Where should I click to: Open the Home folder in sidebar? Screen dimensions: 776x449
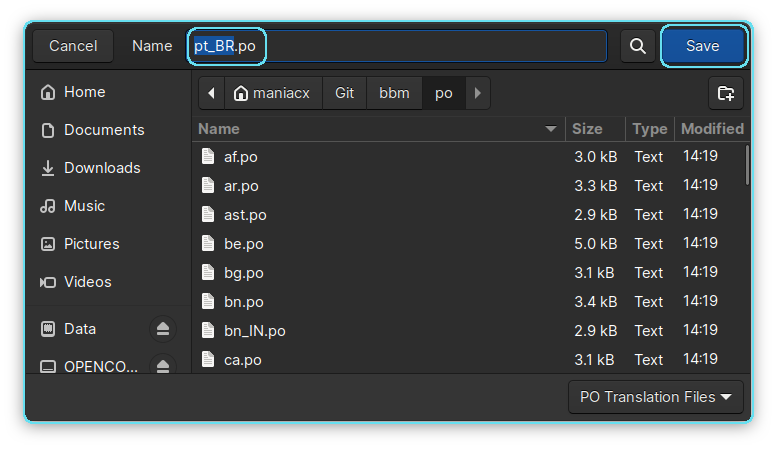[84, 92]
